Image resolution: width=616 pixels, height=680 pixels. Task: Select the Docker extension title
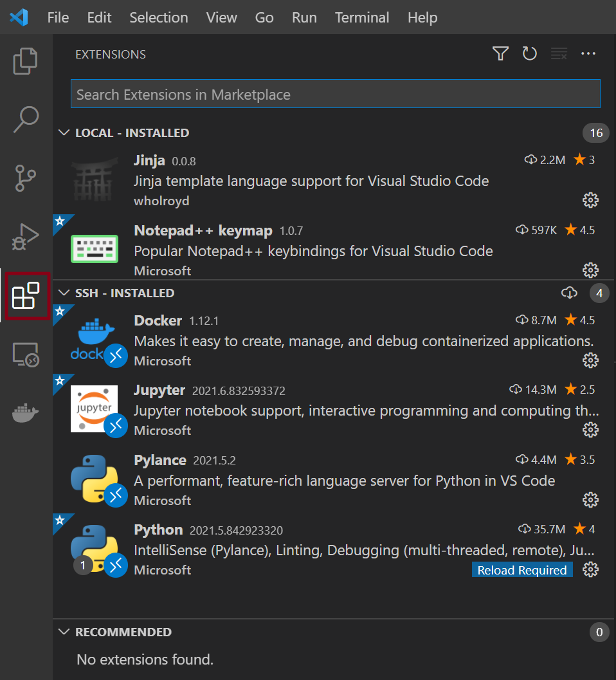coord(158,320)
